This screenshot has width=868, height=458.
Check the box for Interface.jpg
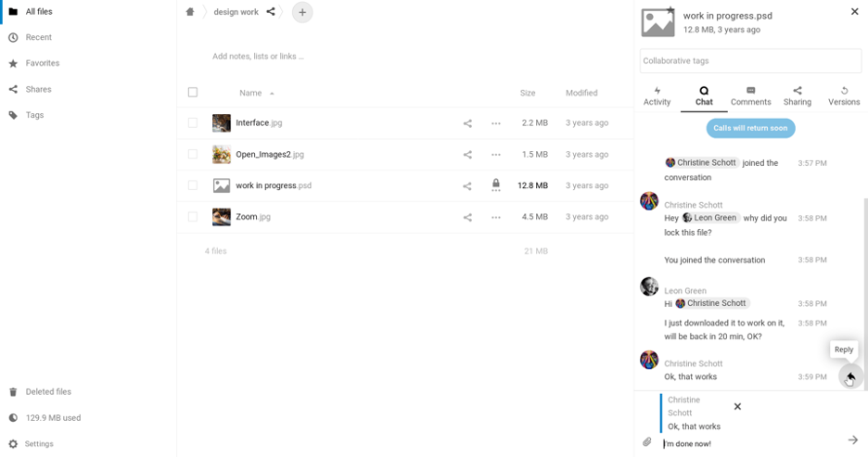[x=193, y=122]
